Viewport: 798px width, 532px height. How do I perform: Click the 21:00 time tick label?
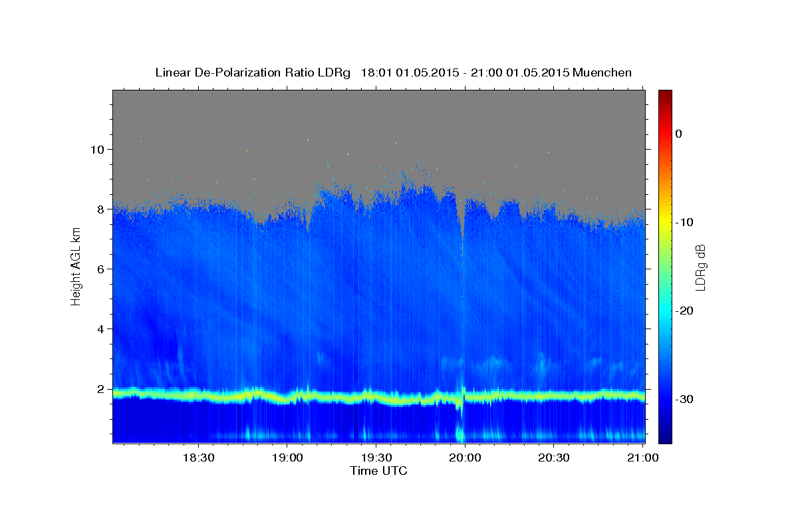tap(642, 458)
